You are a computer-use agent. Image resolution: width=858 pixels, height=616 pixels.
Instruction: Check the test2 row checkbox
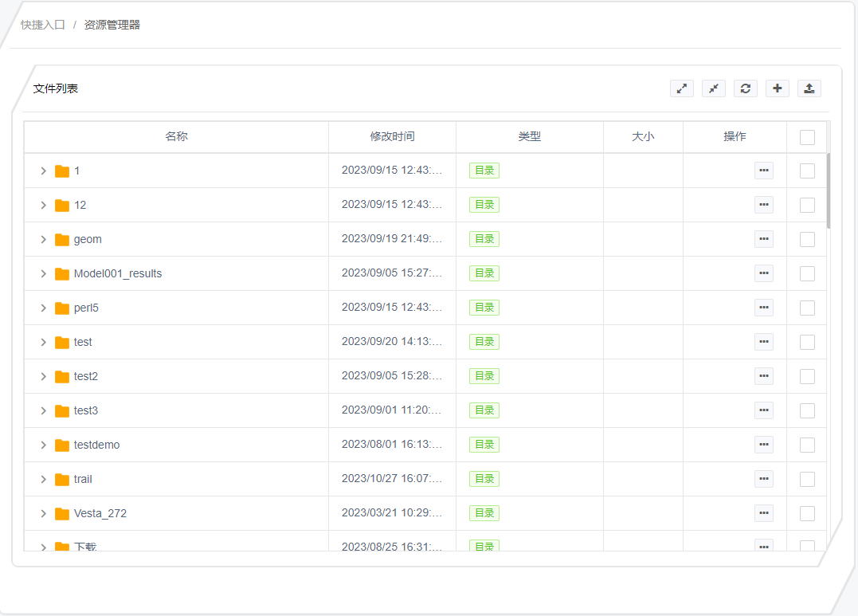click(x=807, y=376)
